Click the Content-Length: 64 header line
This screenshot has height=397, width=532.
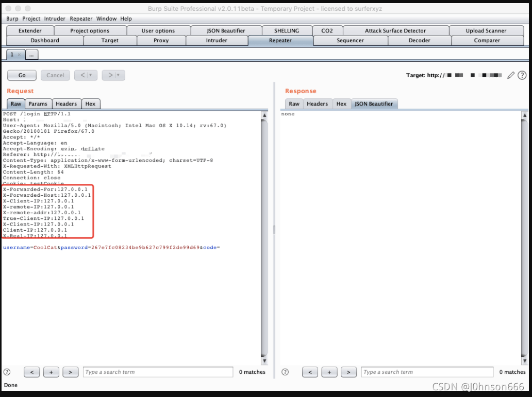(33, 172)
